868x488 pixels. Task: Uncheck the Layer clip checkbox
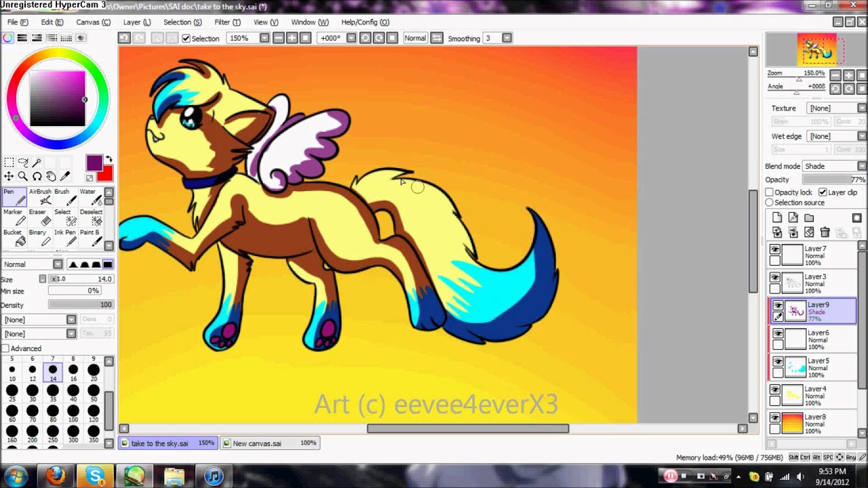pyautogui.click(x=823, y=192)
